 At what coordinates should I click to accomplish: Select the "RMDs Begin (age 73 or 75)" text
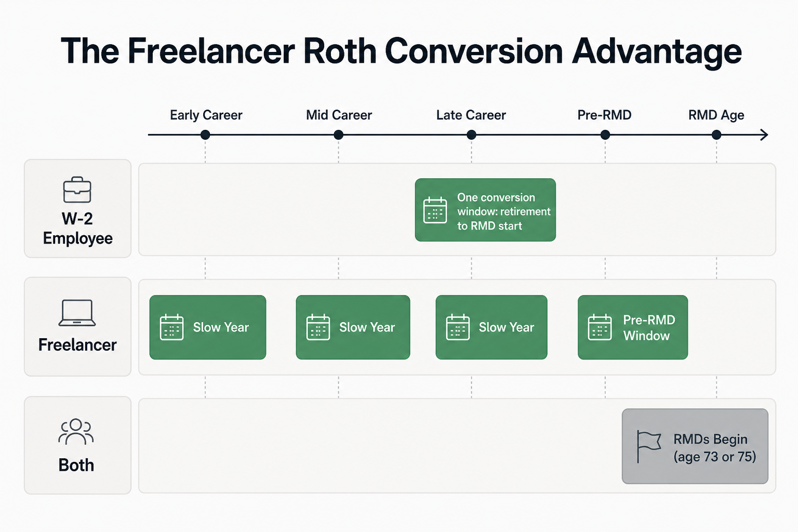715,448
